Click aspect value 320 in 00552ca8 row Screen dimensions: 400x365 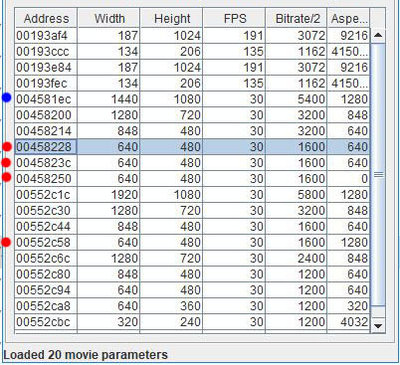point(349,306)
